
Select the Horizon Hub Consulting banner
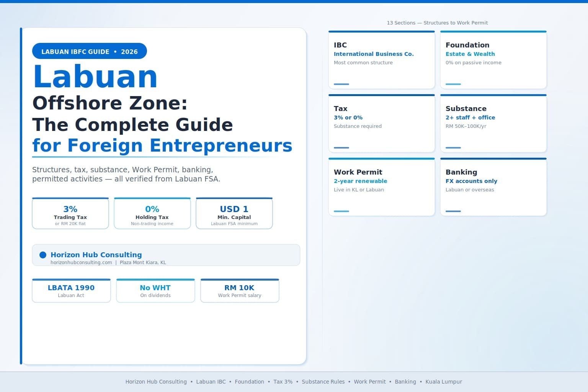pos(166,255)
